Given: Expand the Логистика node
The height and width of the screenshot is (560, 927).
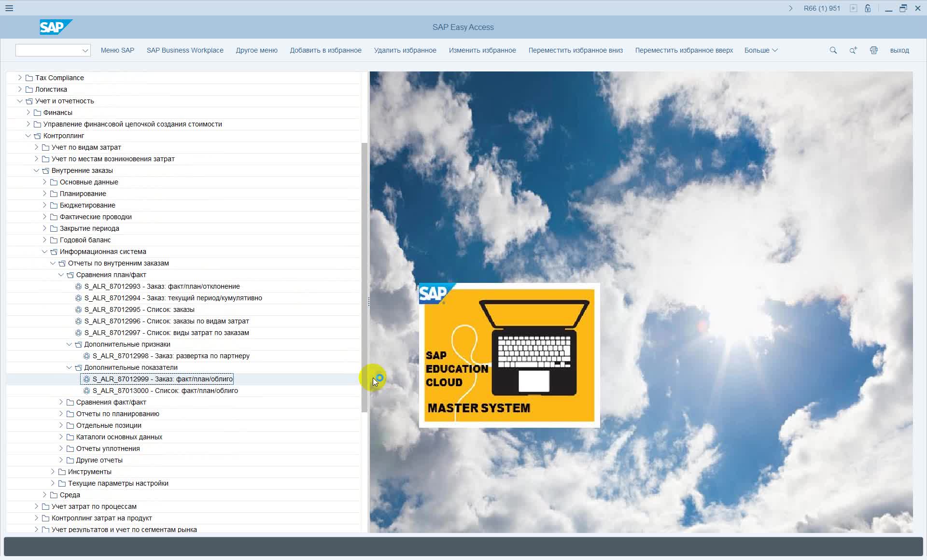Looking at the screenshot, I should click(20, 89).
